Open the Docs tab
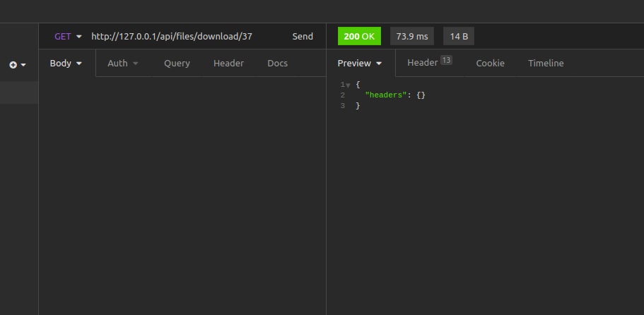Screen dimensions: 644x315 [278, 63]
